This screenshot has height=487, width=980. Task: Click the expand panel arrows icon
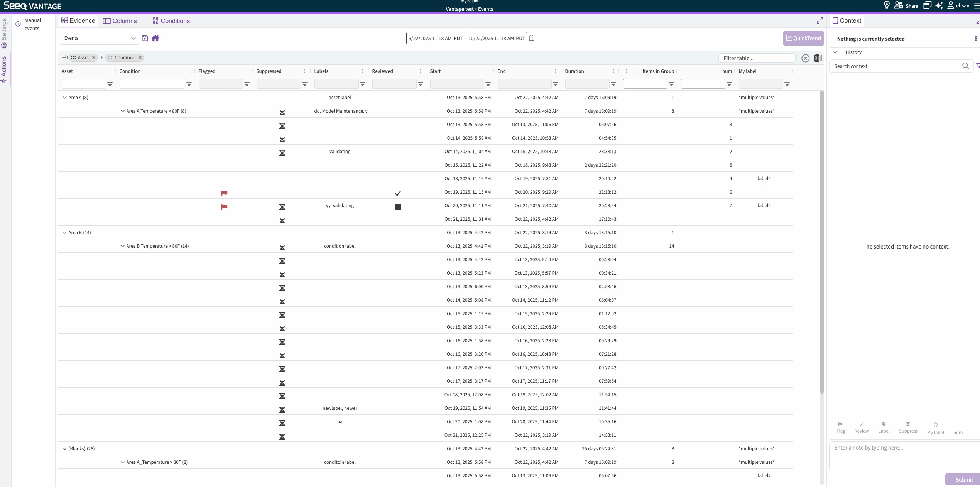(x=819, y=21)
